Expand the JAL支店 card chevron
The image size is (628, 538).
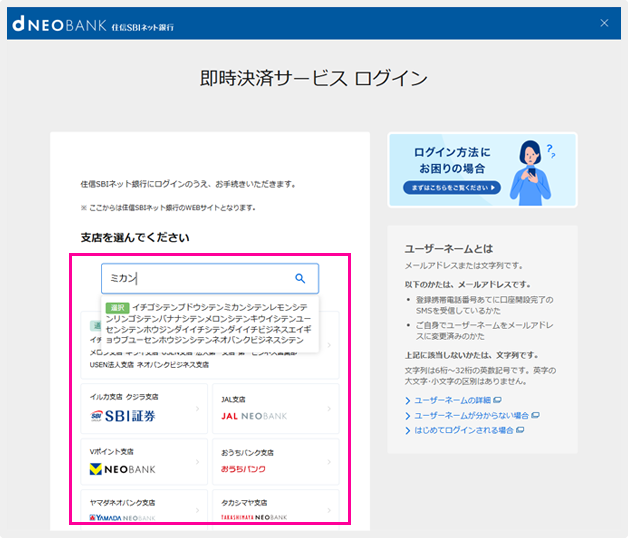pos(329,409)
